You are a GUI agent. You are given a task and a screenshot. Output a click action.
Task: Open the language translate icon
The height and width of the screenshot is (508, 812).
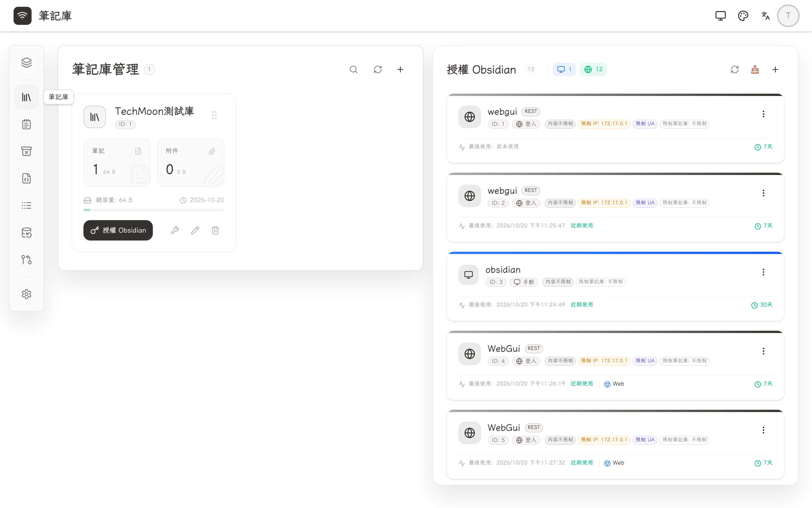point(765,16)
